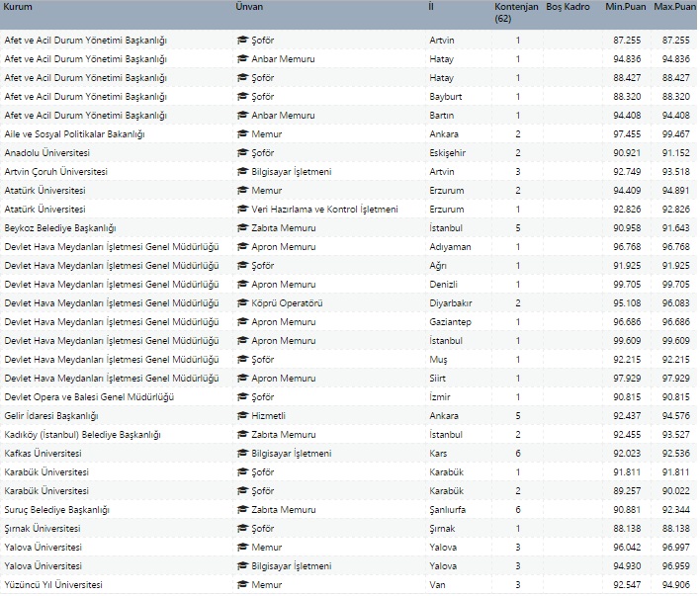Click min score value 99.705
The image size is (700, 596).
point(627,285)
